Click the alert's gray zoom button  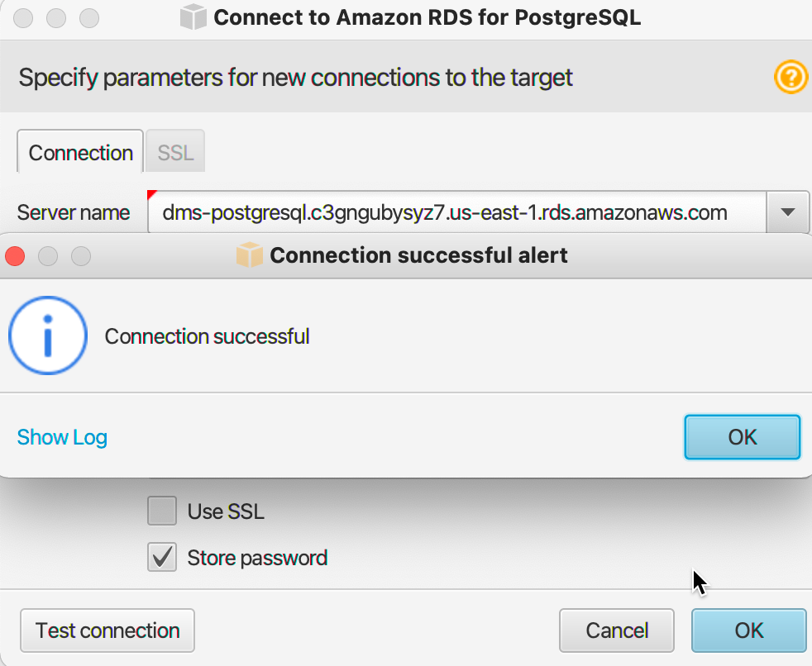click(x=81, y=255)
